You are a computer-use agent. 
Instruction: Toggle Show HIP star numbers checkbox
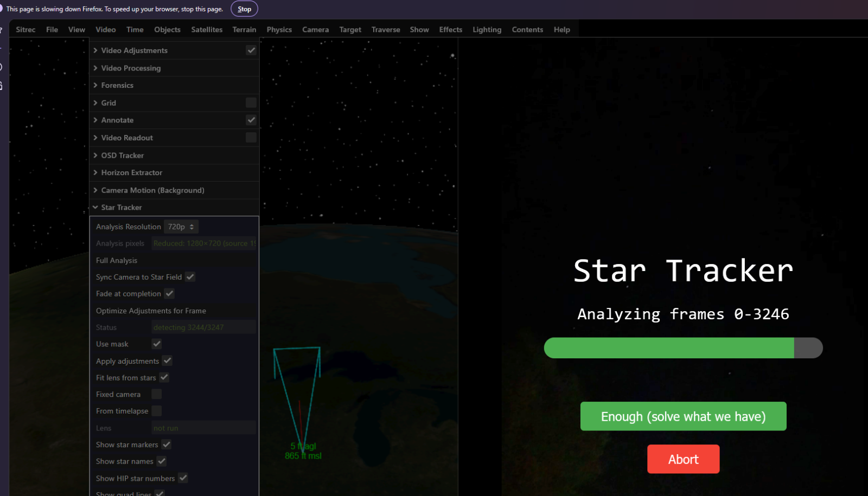click(x=183, y=478)
